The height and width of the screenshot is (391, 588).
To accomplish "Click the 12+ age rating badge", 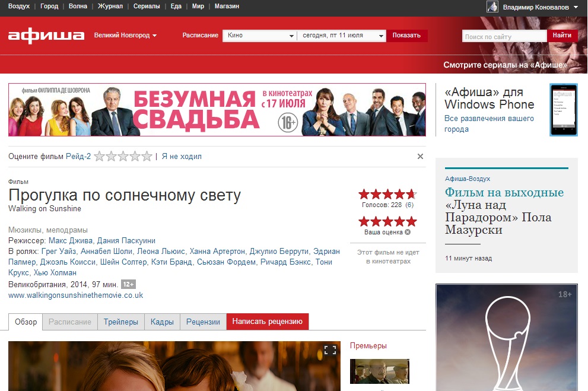I will pos(128,284).
